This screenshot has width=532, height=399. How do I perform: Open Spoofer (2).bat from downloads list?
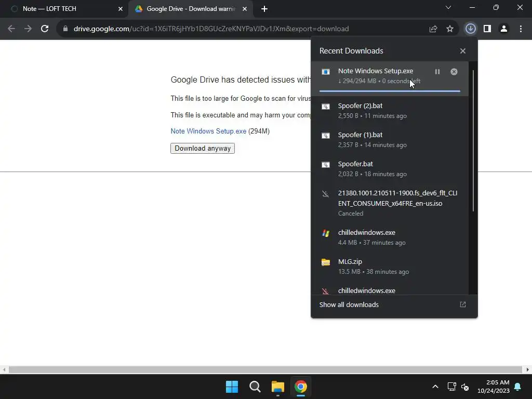click(x=390, y=111)
